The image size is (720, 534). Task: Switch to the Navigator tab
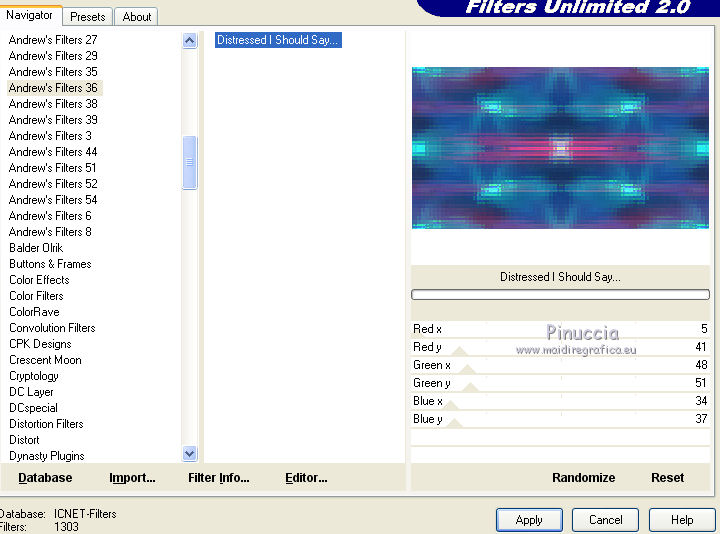pos(30,16)
